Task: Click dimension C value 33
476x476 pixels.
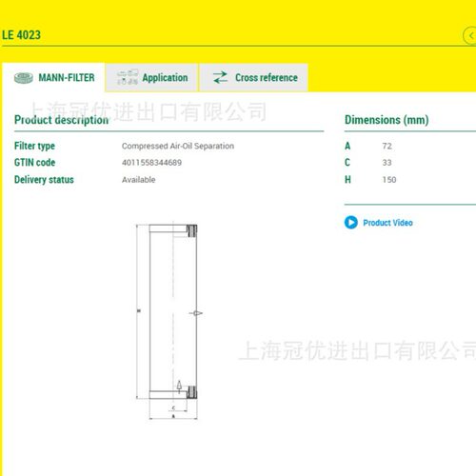Action: (x=387, y=163)
